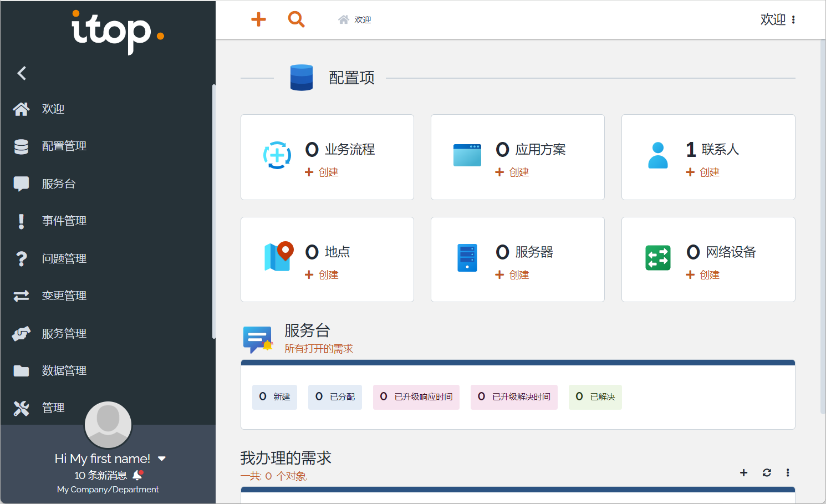Click the notification bell icon
The height and width of the screenshot is (504, 826).
137,475
